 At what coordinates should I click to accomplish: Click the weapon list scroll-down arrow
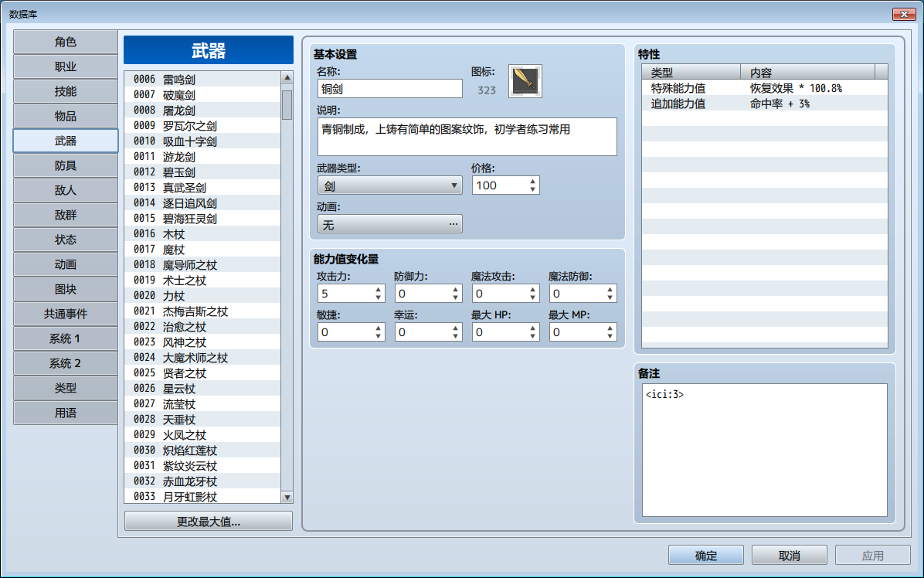click(x=287, y=498)
